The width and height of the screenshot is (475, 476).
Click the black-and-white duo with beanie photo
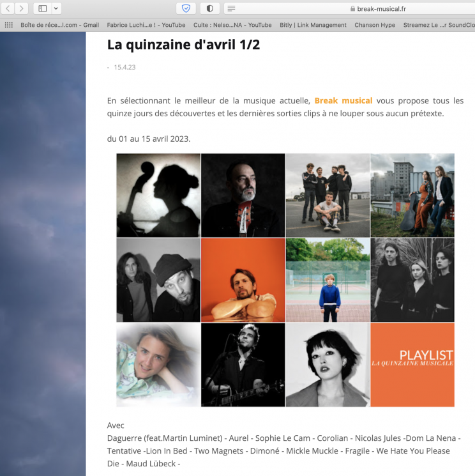tap(158, 280)
